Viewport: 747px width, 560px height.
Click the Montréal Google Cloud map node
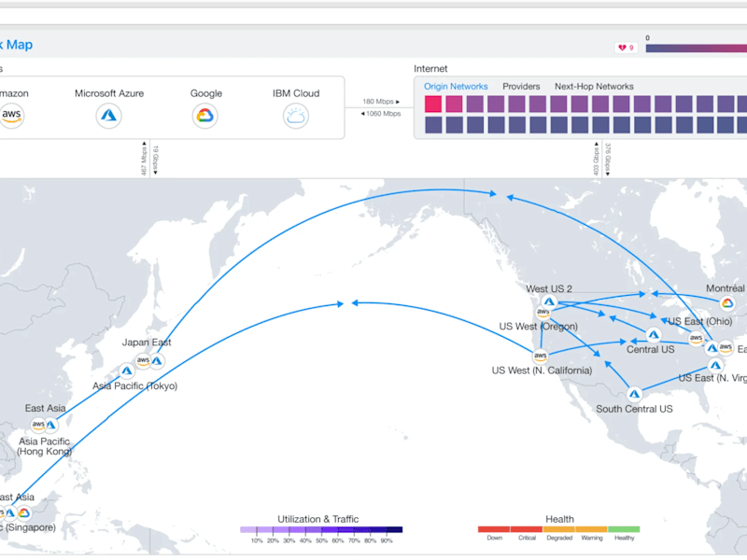tap(727, 303)
